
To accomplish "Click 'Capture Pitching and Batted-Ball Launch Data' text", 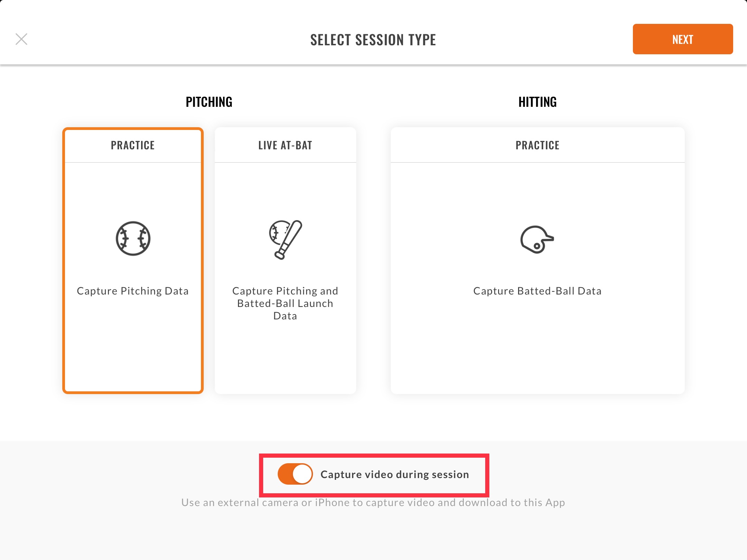I will pyautogui.click(x=285, y=303).
